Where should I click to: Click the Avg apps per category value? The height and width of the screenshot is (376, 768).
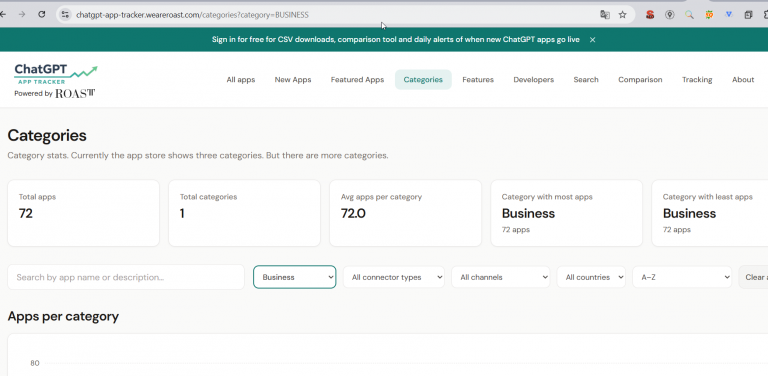click(353, 213)
